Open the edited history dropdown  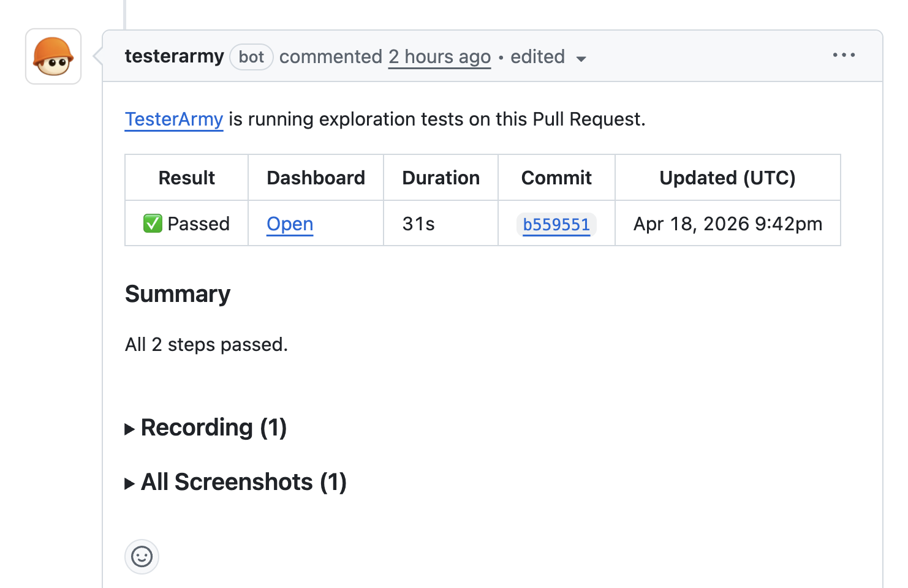(548, 58)
